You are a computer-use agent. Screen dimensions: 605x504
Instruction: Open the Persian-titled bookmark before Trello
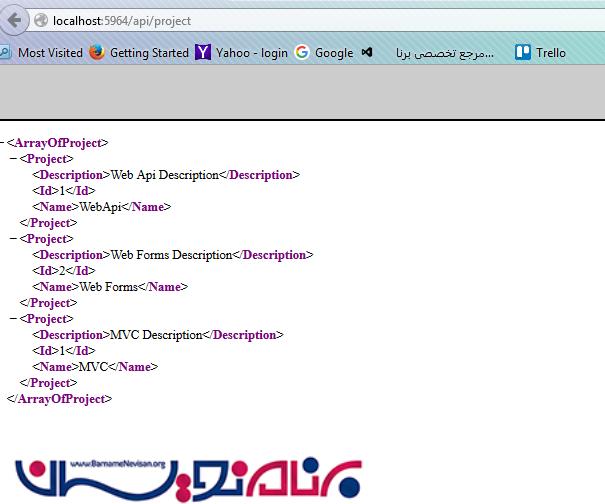(445, 53)
